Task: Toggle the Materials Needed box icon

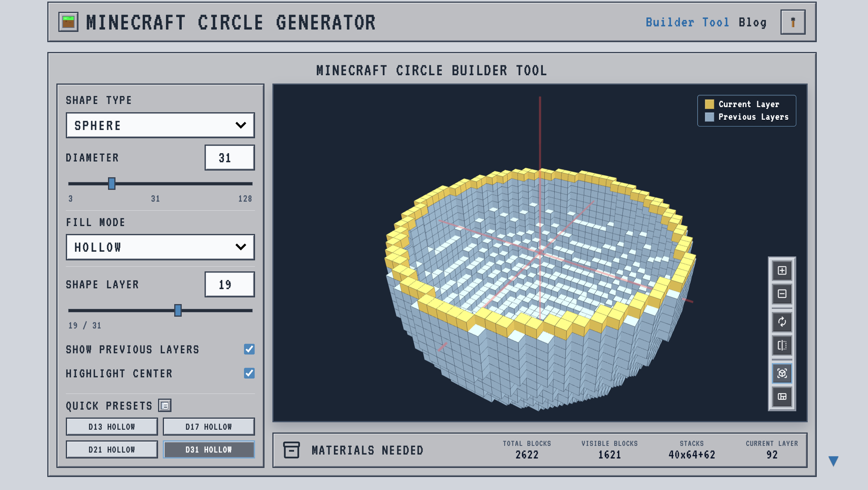Action: click(x=292, y=450)
